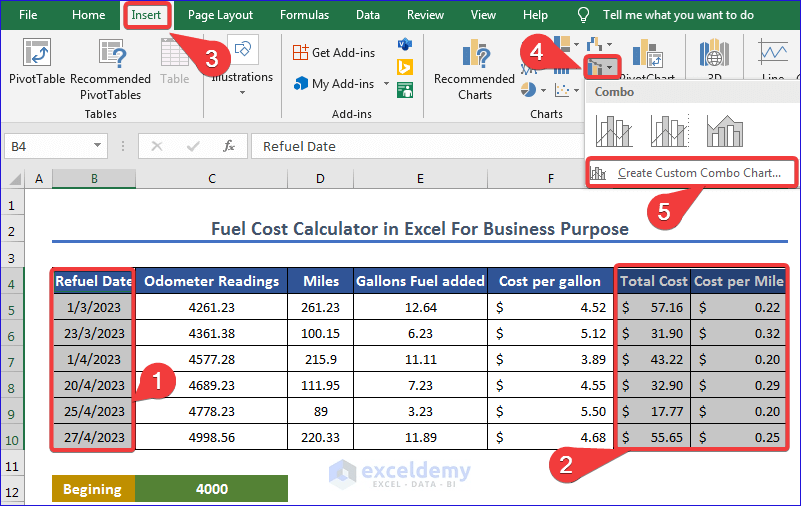Choose Clustered Column - Line on Secondary Axis
The image size is (801, 506).
coord(670,131)
